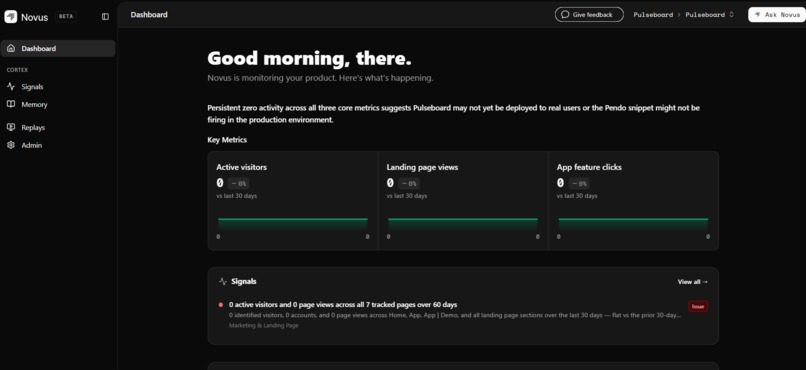Screen dimensions: 806x370
Task: Click the View all link in Signals
Action: coord(692,282)
